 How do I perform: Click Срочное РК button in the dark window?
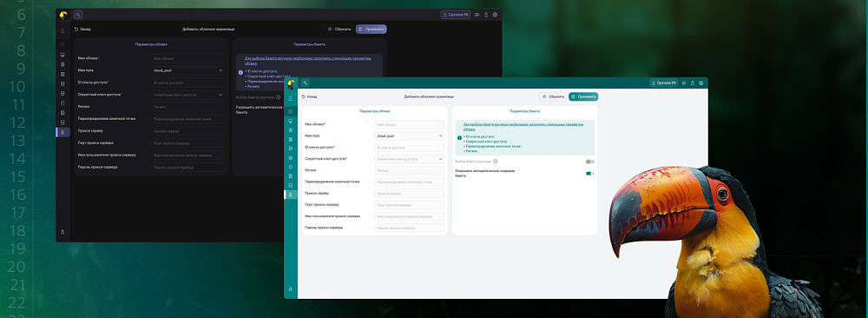[x=456, y=15]
